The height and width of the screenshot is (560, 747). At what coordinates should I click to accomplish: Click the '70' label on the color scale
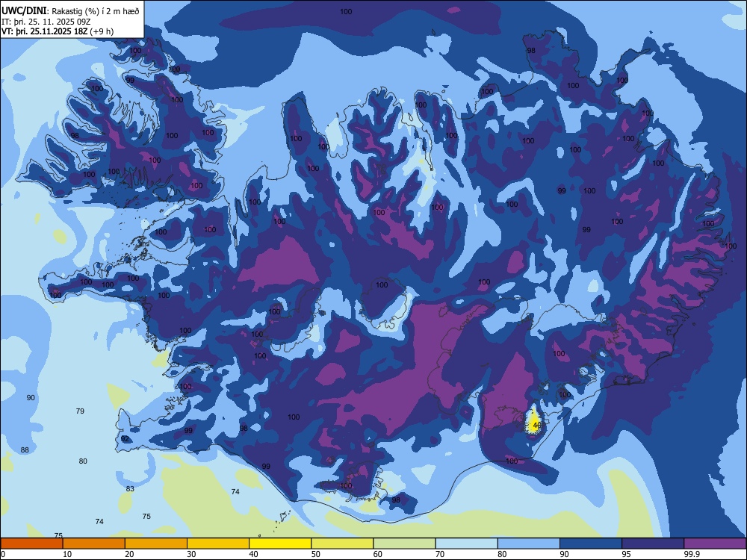[x=440, y=554]
